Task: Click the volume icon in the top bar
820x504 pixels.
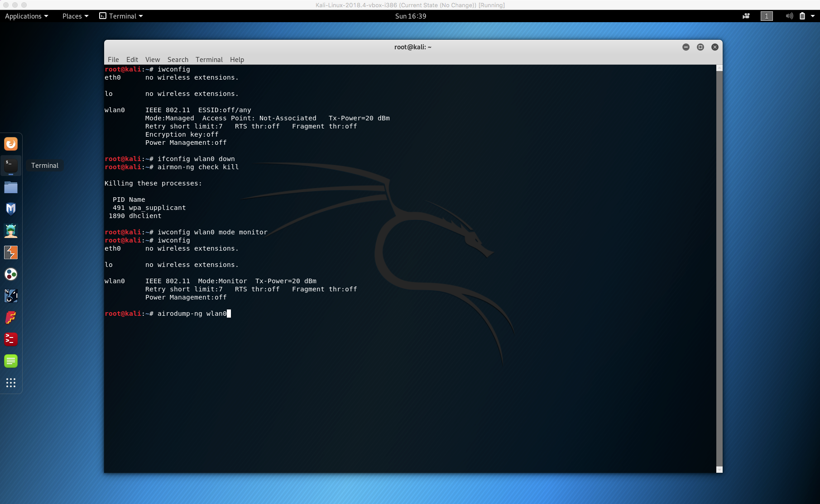Action: pos(789,16)
